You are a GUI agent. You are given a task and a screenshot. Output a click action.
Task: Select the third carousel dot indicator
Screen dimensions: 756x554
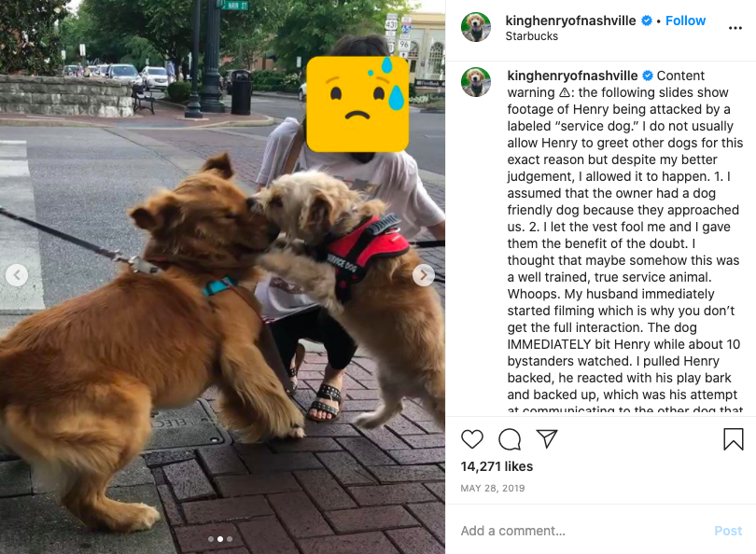point(230,539)
